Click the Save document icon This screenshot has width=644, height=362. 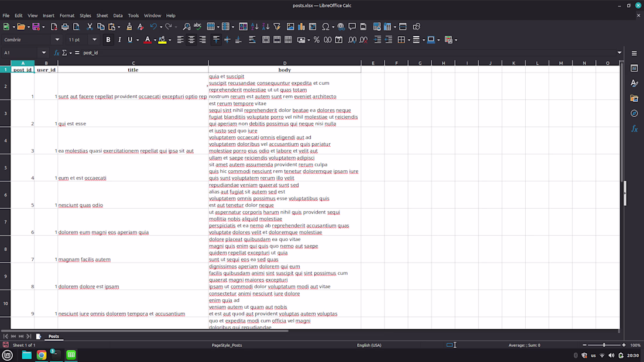(36, 27)
